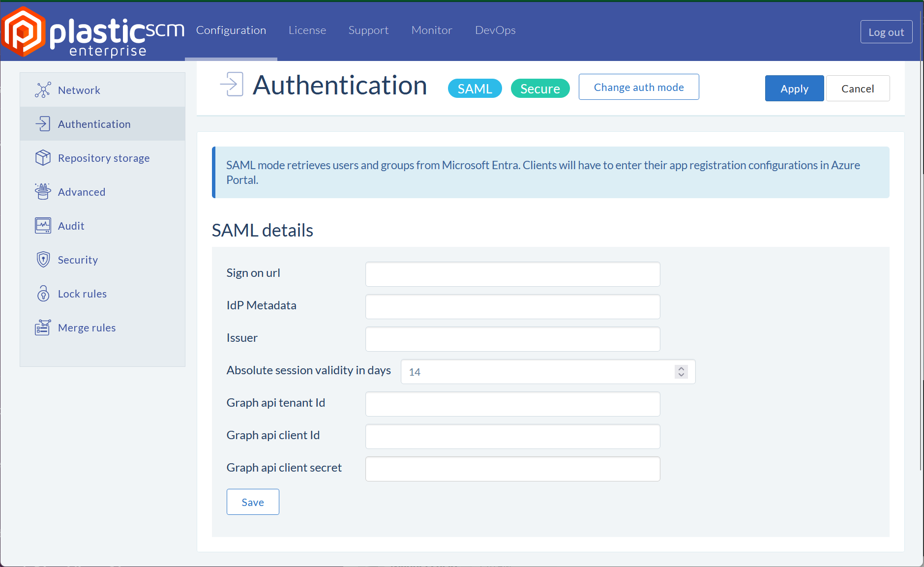Increase session validity days with stepper

click(681, 368)
